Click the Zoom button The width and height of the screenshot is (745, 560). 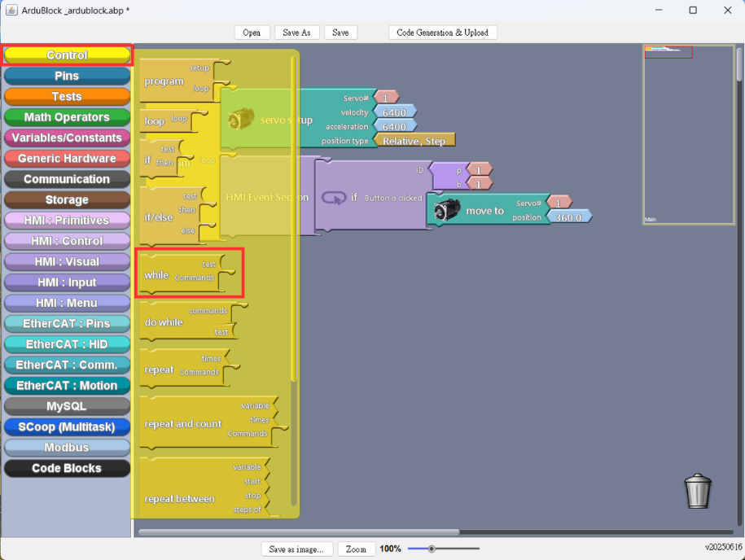pyautogui.click(x=357, y=549)
